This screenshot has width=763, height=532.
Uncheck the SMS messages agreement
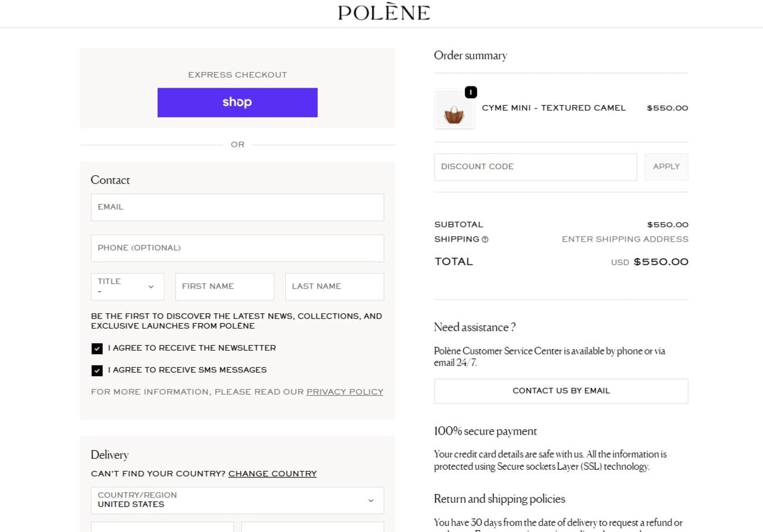click(97, 370)
